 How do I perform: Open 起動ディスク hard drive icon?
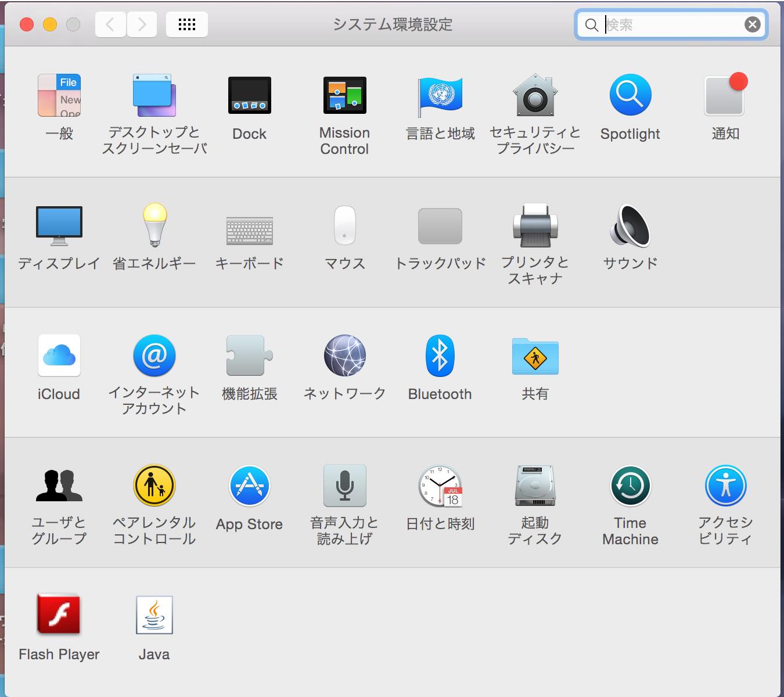tap(535, 486)
